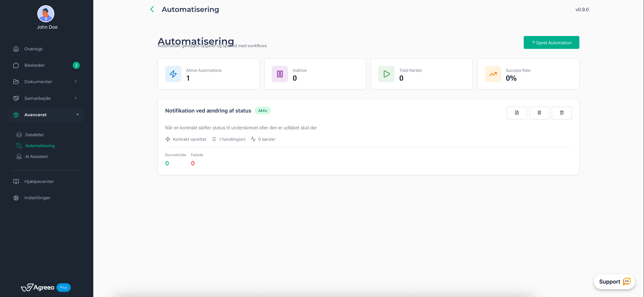The width and height of the screenshot is (644, 297).
Task: Collapse the Avanceret section
Action: 77,115
